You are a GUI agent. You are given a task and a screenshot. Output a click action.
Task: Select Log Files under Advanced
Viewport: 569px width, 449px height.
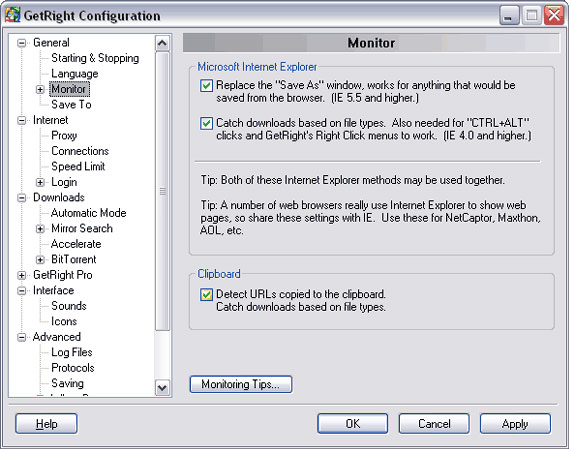click(72, 352)
